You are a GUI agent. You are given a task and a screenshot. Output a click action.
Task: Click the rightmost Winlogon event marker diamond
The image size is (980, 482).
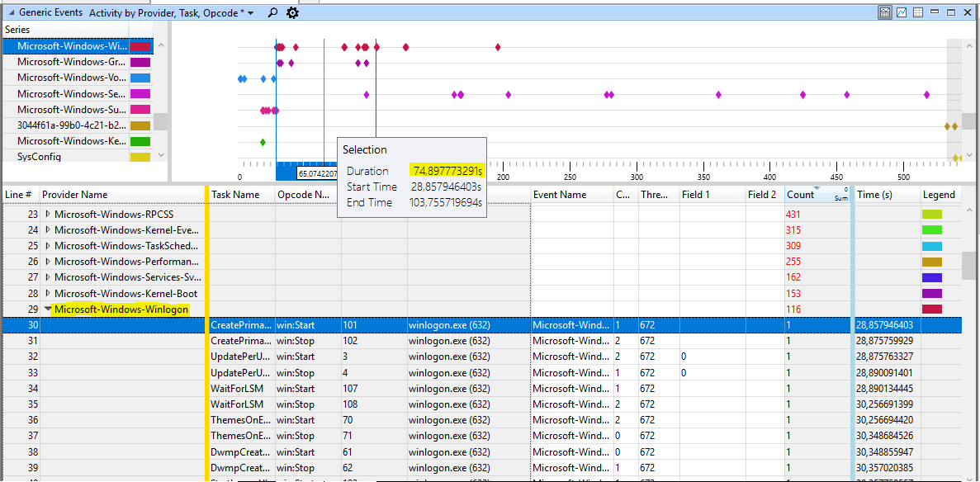498,47
